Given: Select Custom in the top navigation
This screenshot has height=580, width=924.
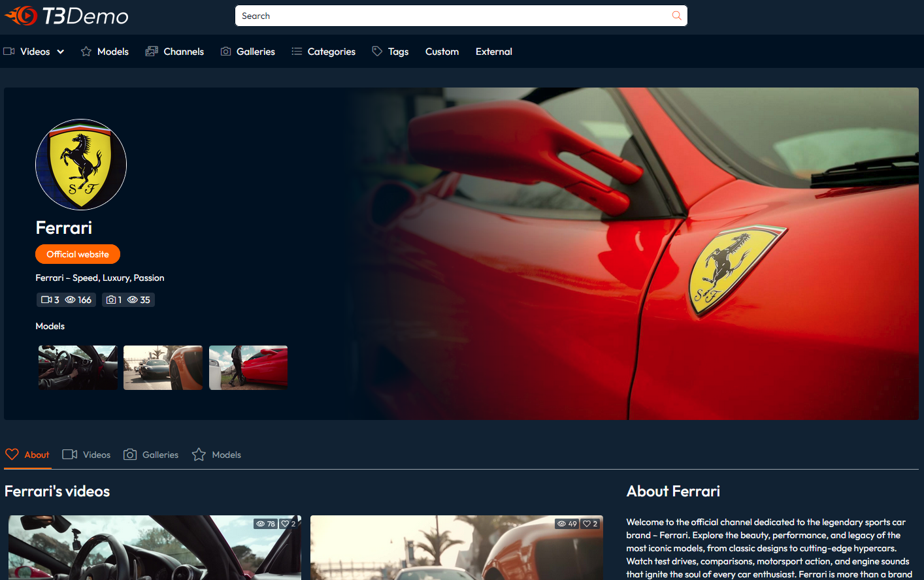Looking at the screenshot, I should coord(442,51).
